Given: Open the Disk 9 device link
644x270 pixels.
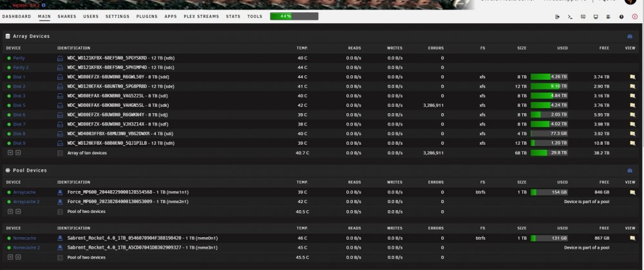Looking at the screenshot, I should (x=19, y=143).
